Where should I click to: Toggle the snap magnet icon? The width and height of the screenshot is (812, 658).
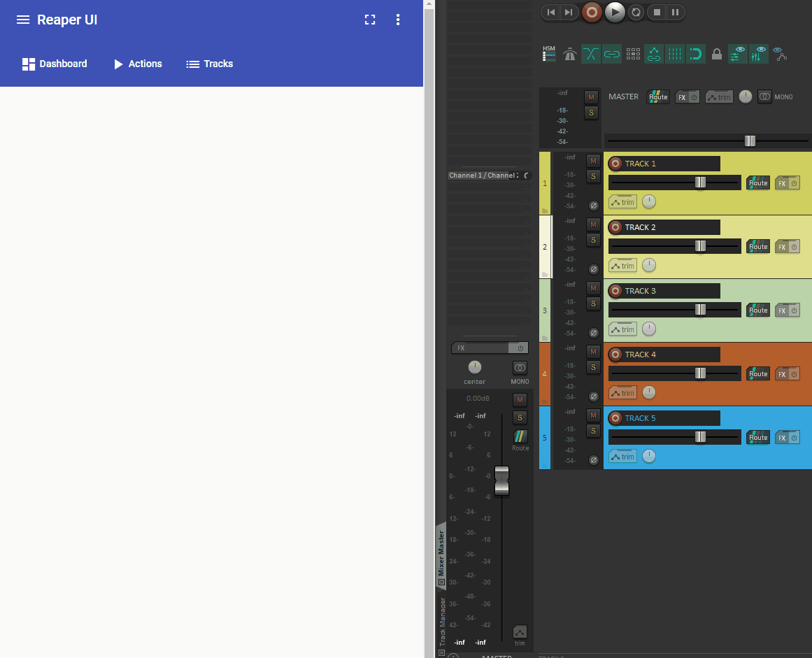point(695,54)
